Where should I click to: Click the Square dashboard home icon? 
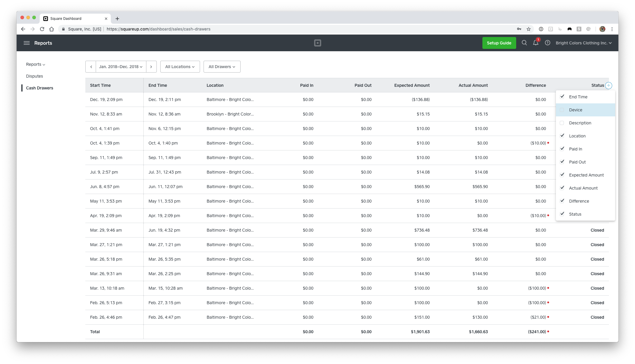tap(318, 43)
